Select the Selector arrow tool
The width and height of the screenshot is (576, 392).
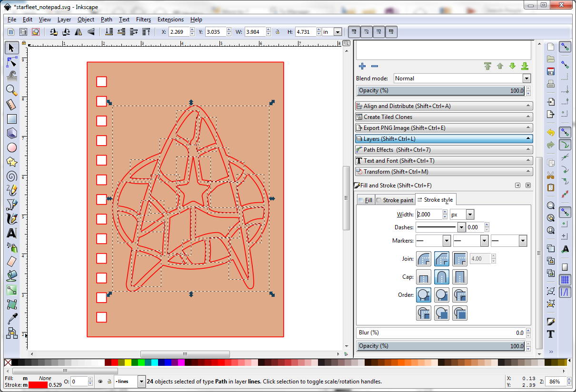coord(12,48)
